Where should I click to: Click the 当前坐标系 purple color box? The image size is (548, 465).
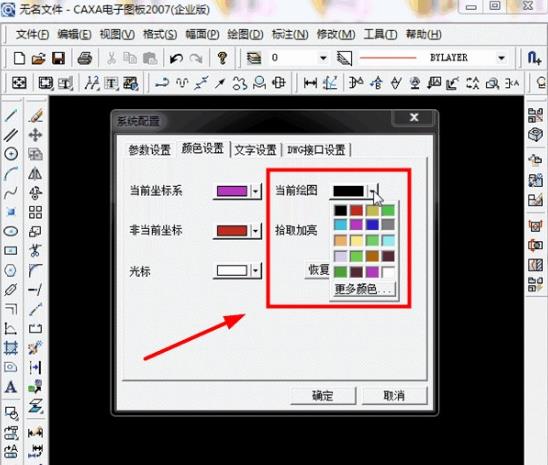pyautogui.click(x=232, y=191)
